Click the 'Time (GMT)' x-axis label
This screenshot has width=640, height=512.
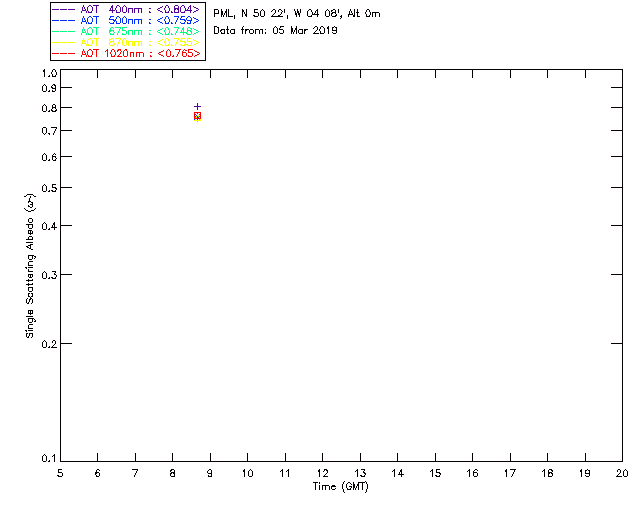pos(341,487)
